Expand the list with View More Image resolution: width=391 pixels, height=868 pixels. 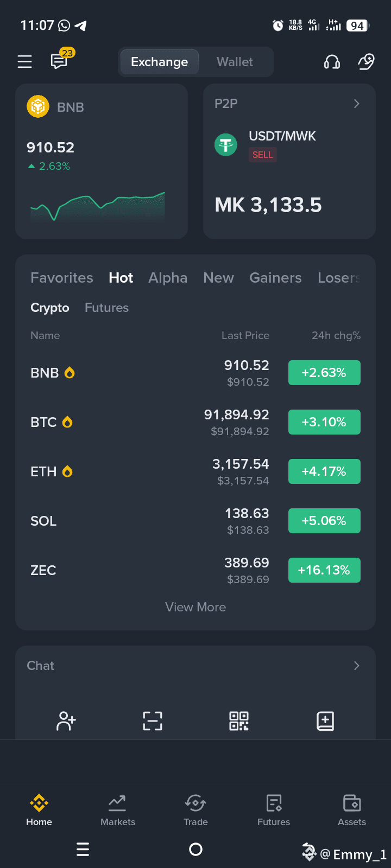(x=195, y=607)
